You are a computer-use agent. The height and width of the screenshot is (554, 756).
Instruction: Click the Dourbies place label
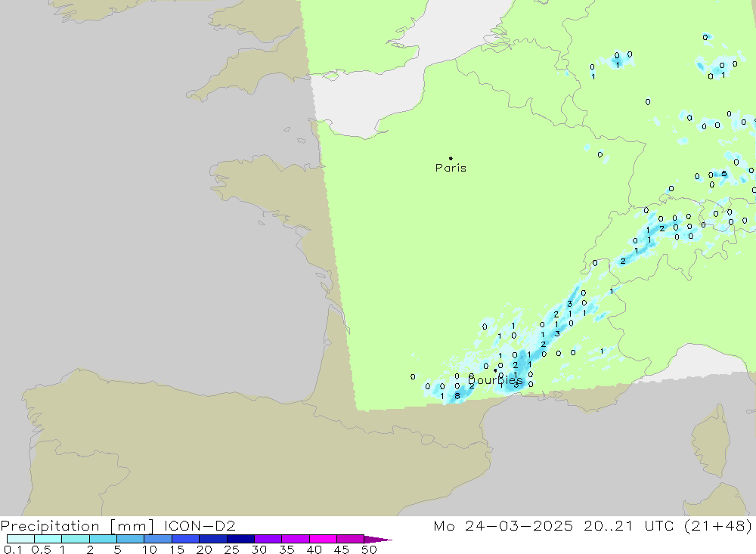coord(495,380)
